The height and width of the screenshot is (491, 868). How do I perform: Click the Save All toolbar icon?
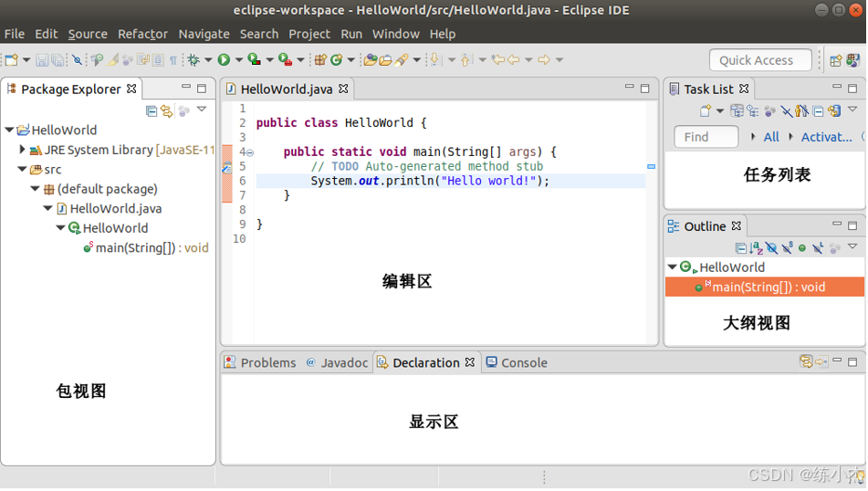coord(57,60)
